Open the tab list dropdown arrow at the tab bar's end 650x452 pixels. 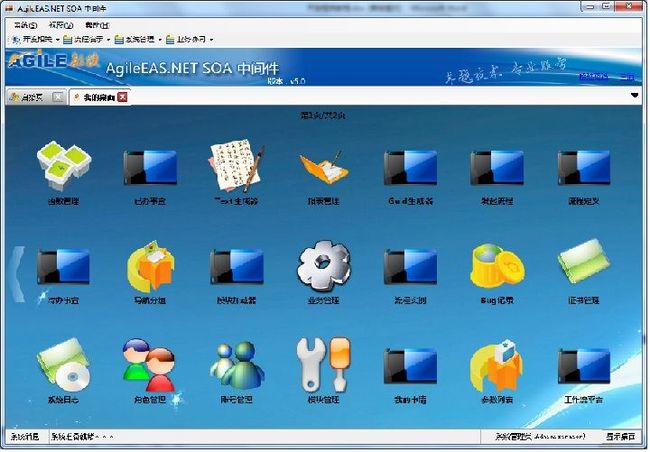634,95
